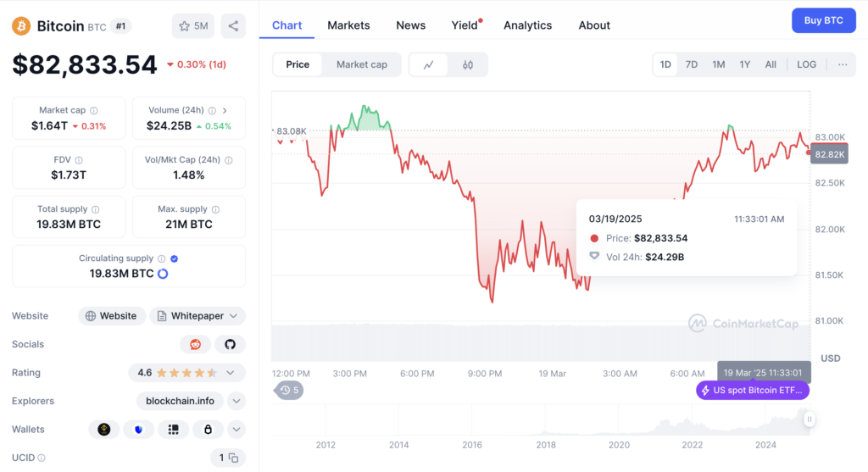Open the share icon button
868x472 pixels.
pos(234,26)
